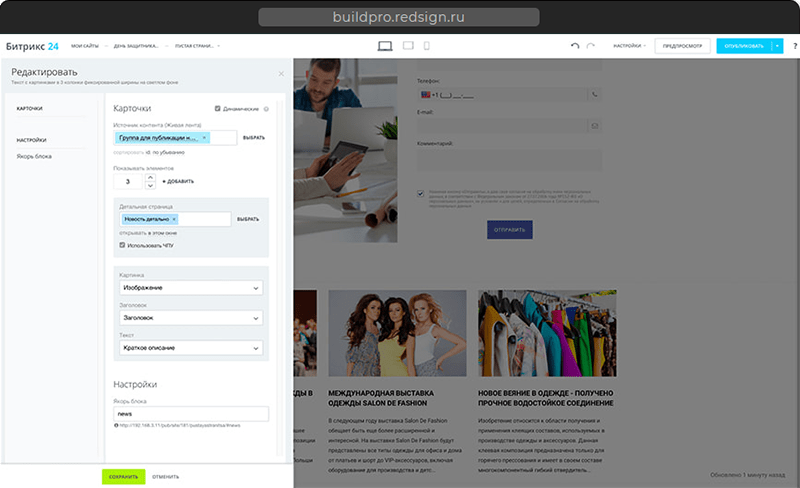
Task: Open the НАСТРОЙКИ dropdown in the top bar
Action: (629, 45)
